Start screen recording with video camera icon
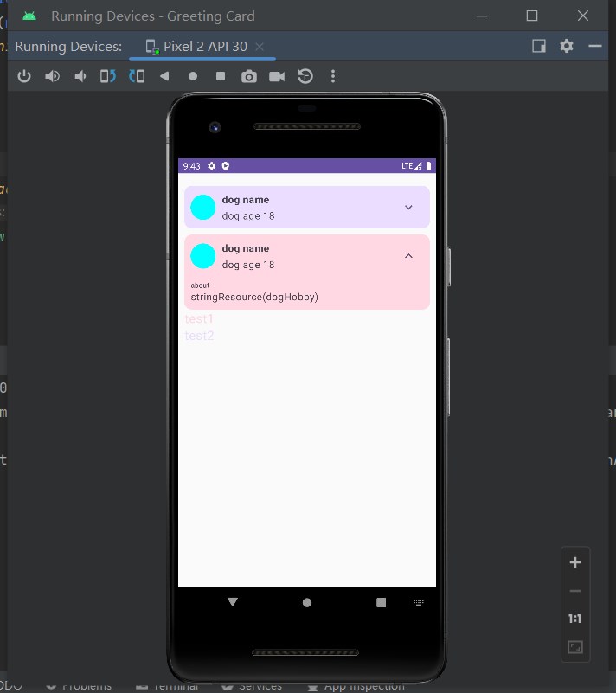 point(277,76)
